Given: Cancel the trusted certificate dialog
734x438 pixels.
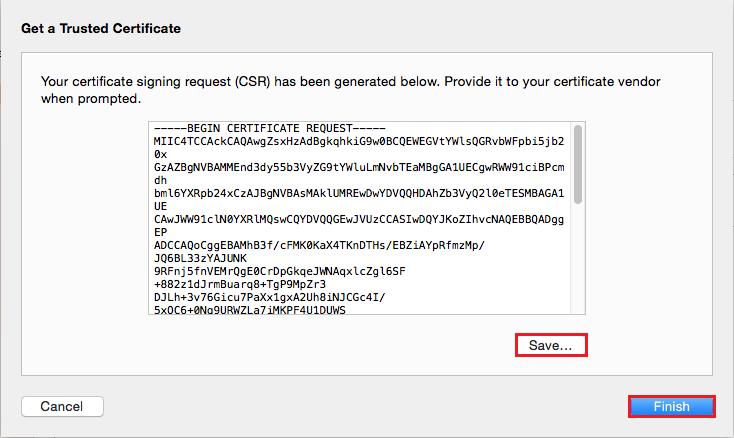Looking at the screenshot, I should pyautogui.click(x=61, y=407).
